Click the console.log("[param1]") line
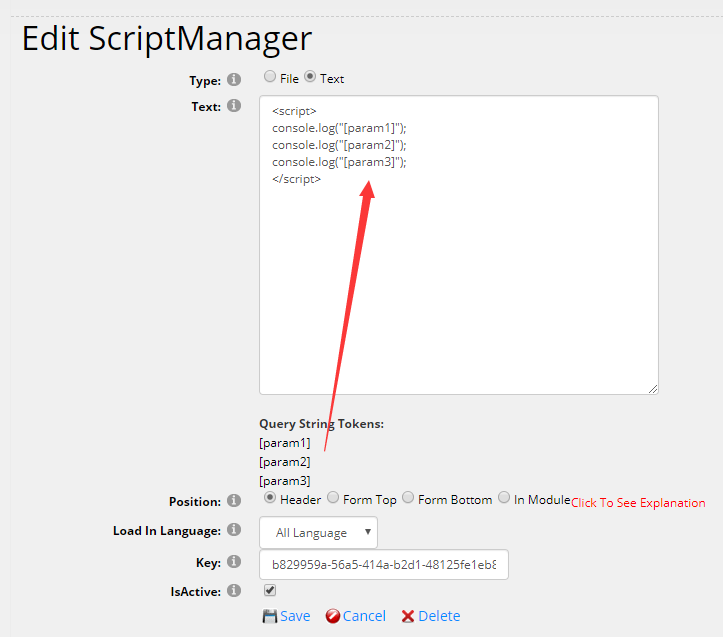 coord(339,128)
